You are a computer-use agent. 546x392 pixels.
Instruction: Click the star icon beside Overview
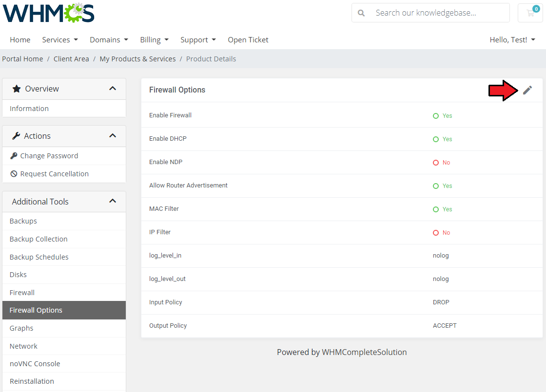pos(17,89)
